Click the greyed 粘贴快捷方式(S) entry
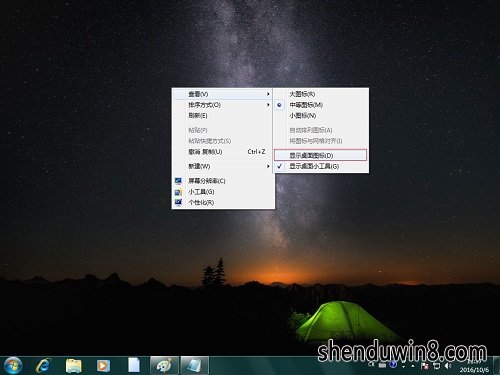Image resolution: width=500 pixels, height=375 pixels. [x=223, y=141]
